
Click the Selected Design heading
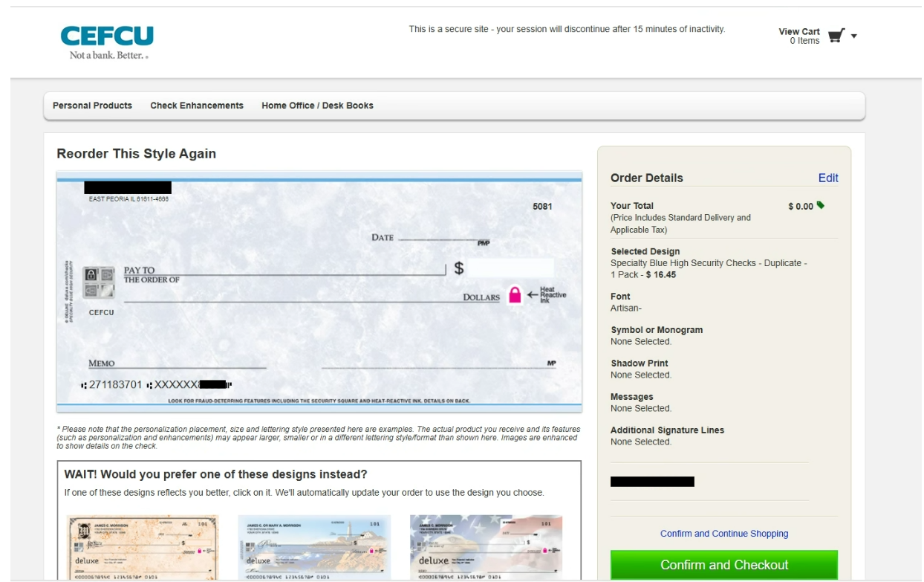(x=645, y=252)
